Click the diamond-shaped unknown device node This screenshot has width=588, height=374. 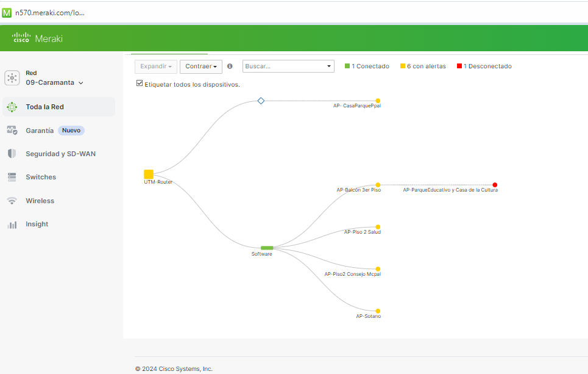click(x=261, y=101)
